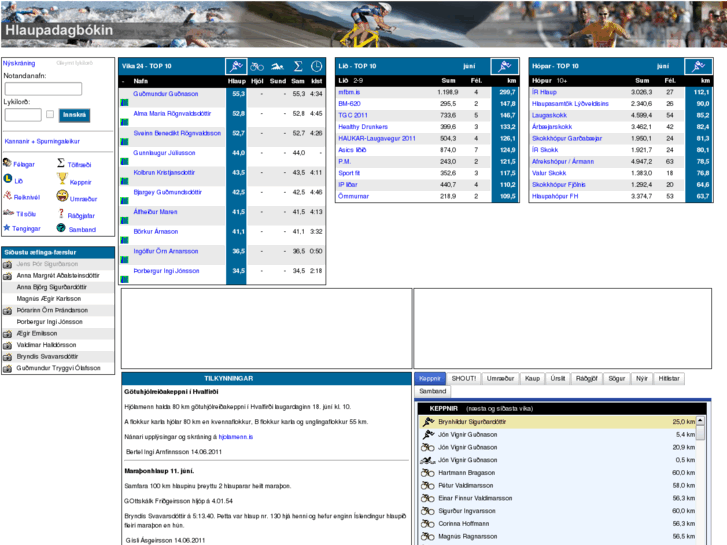Image resolution: width=727 pixels, height=545 pixels.
Task: Open Guðmundur Guðnason's profile in top 10
Action: click(x=165, y=93)
